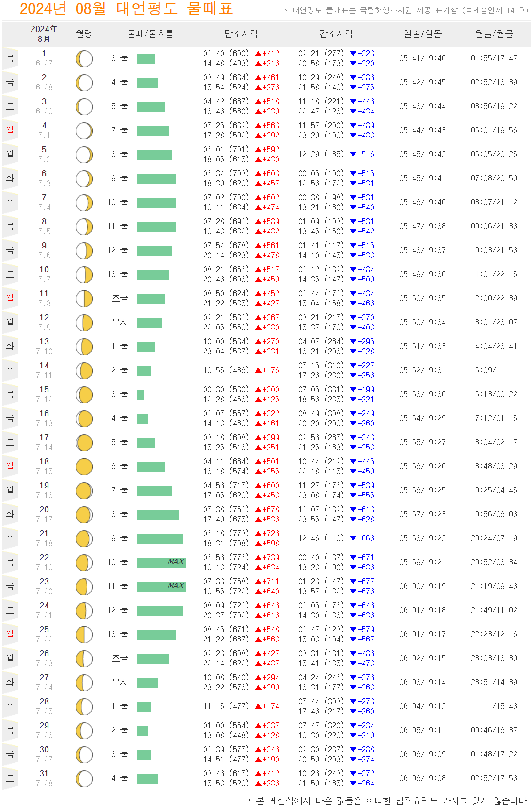Click the 13 물 label on August 10
Screen dimensions: 532x808
coord(118,275)
